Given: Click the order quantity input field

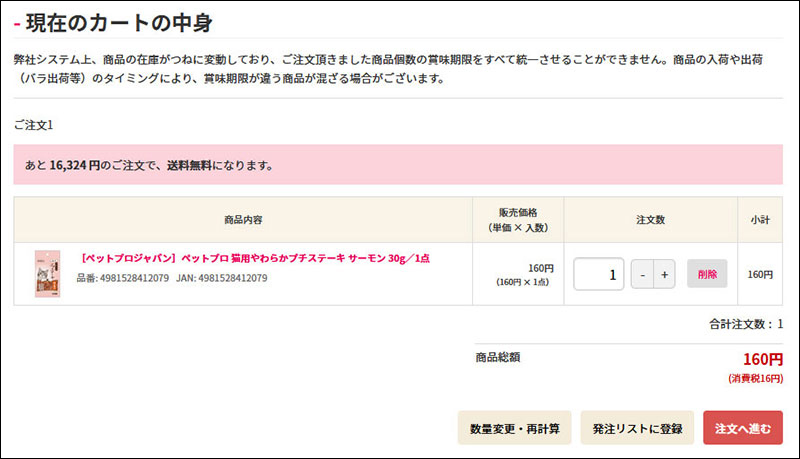Looking at the screenshot, I should click(x=598, y=274).
